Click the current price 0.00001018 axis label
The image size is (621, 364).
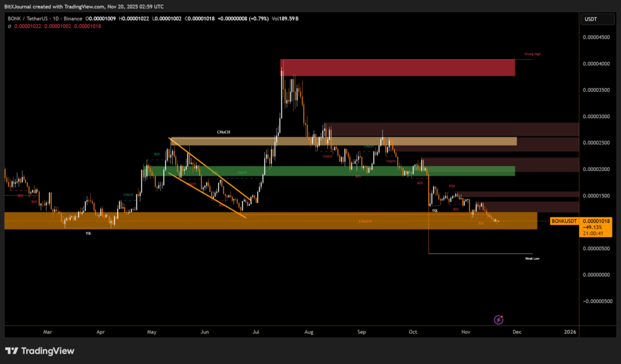tap(596, 222)
